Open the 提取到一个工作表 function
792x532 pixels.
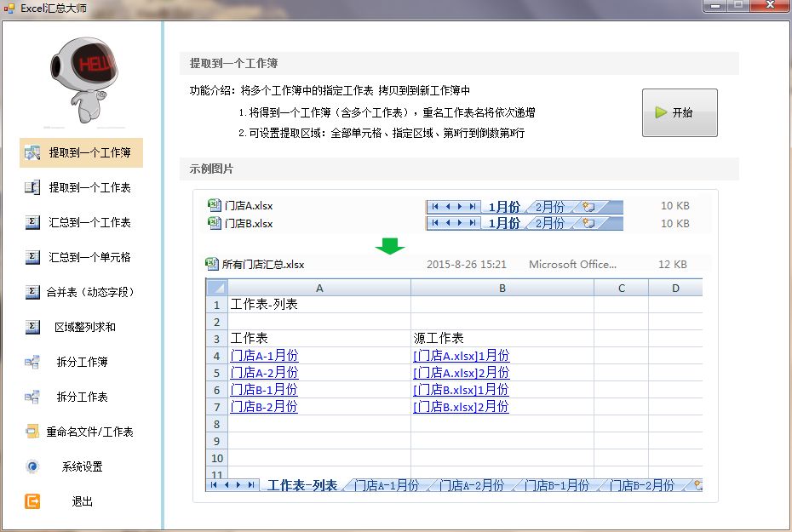[x=81, y=188]
